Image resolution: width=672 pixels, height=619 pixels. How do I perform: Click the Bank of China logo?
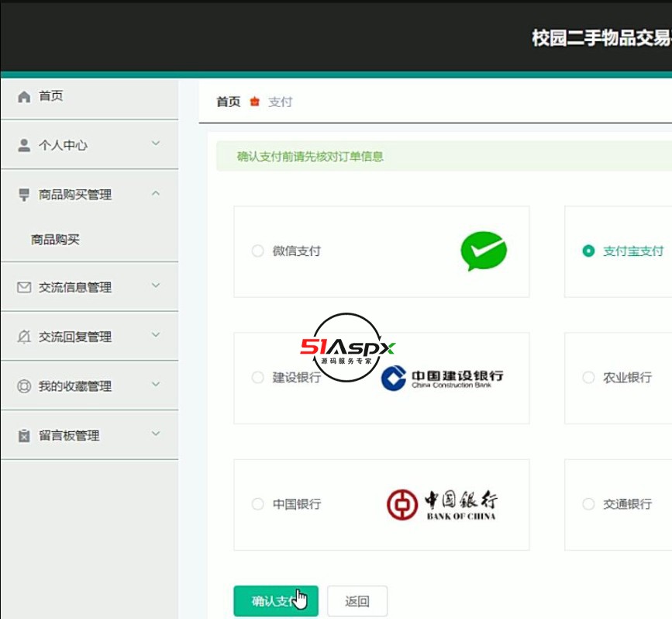(442, 505)
